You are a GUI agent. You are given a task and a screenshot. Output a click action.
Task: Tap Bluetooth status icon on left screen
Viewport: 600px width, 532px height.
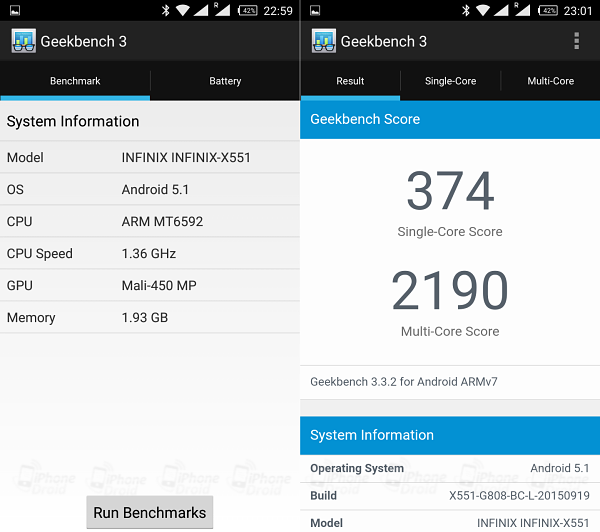[165, 10]
